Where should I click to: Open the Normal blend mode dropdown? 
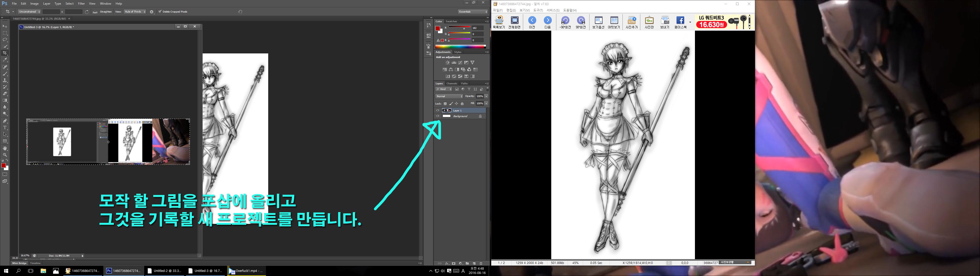449,96
